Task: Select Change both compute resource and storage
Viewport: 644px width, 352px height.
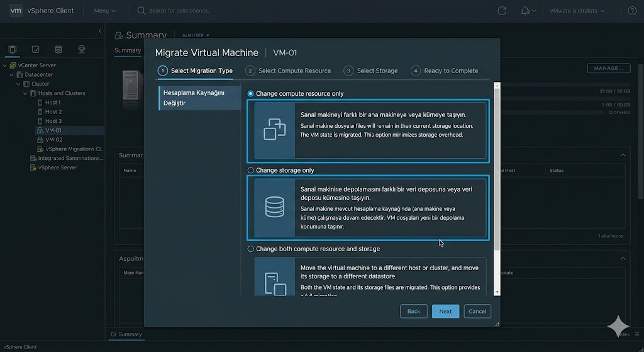Action: 250,249
